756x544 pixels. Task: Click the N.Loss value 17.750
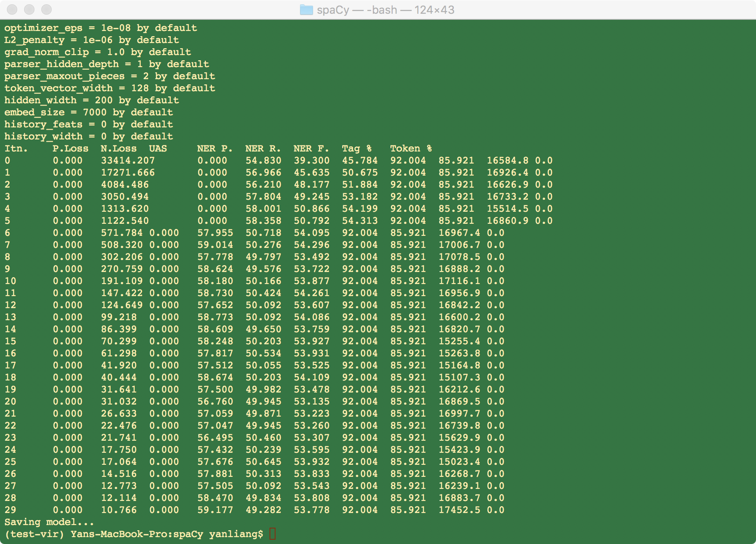tap(119, 450)
